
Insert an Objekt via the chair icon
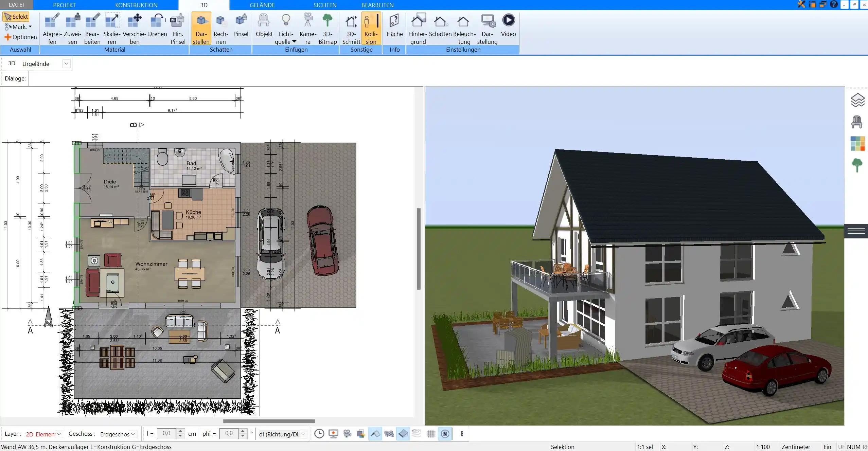264,25
